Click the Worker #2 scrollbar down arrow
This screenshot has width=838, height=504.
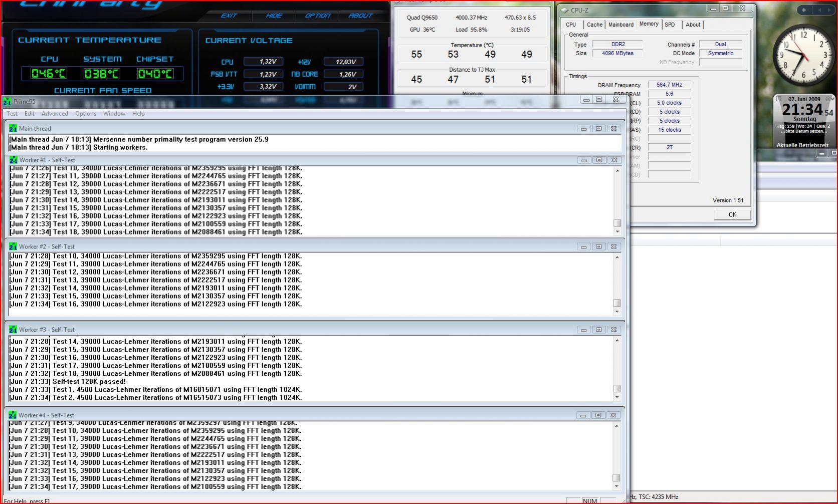click(617, 312)
